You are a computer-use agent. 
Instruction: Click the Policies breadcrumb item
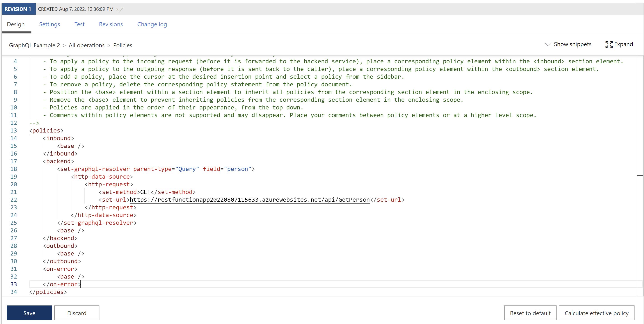pyautogui.click(x=122, y=45)
